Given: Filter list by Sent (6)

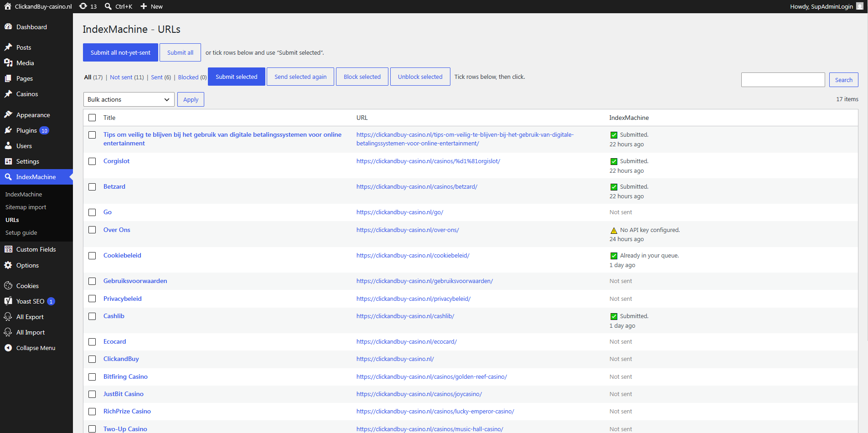Looking at the screenshot, I should coord(161,77).
